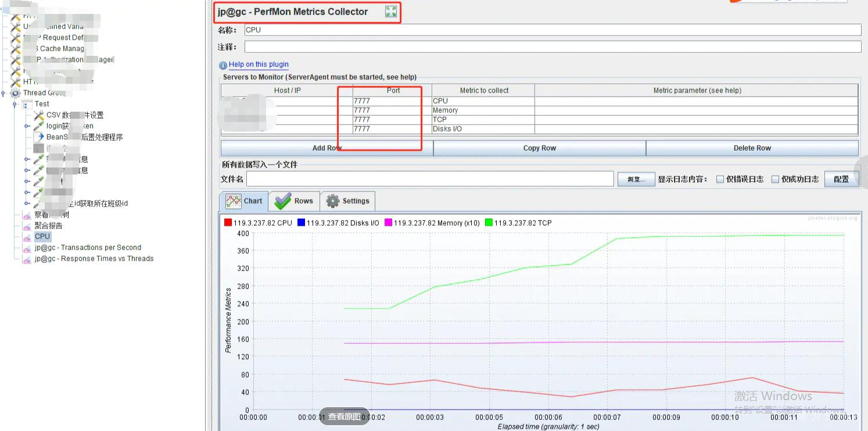This screenshot has height=431, width=868.
Task: Click the Metric parameter column header
Action: (x=697, y=91)
